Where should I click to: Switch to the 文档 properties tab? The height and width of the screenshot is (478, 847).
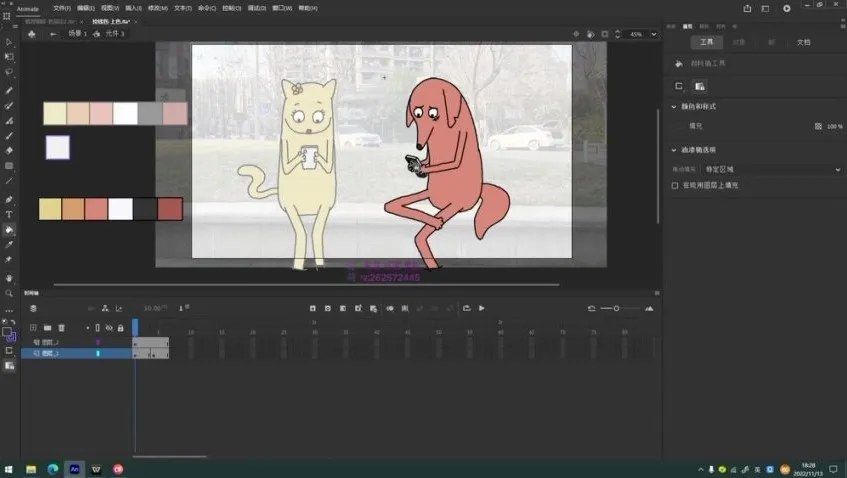coord(803,43)
